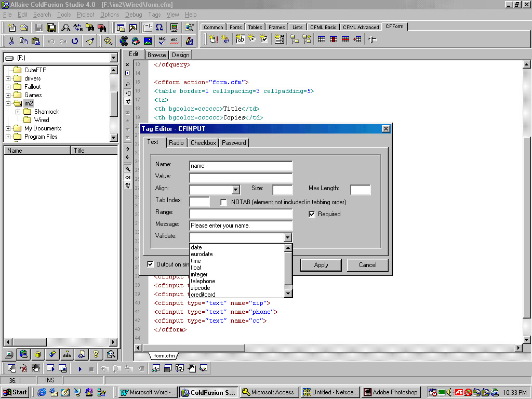Click the CFTree folder icon
The image size is (532, 399).
[x=295, y=39]
